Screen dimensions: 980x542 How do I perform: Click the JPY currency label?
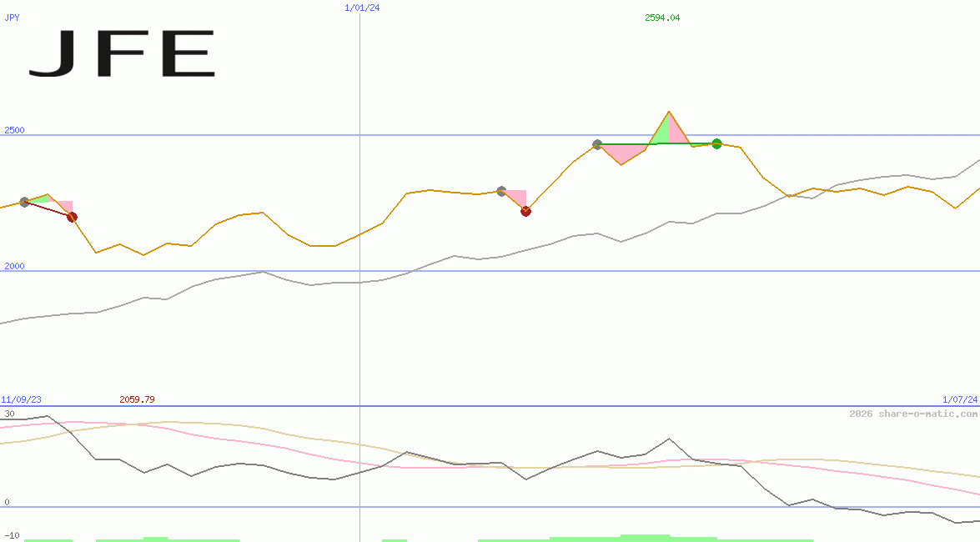pyautogui.click(x=12, y=18)
